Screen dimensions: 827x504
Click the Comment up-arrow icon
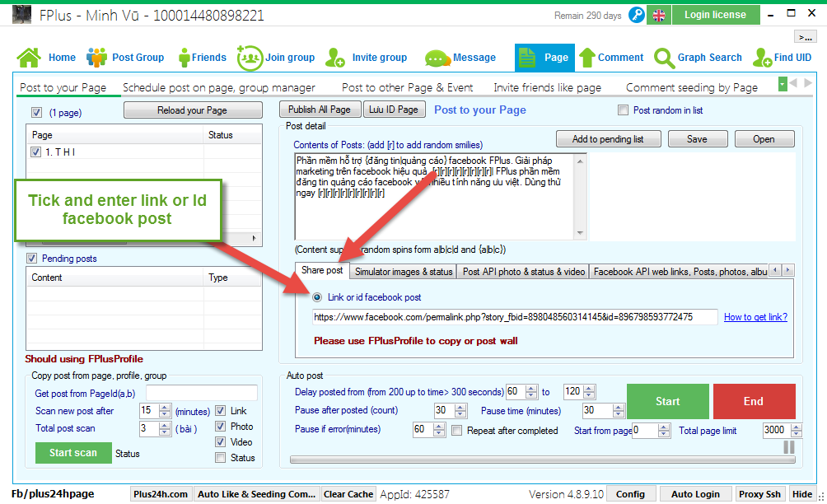point(587,58)
